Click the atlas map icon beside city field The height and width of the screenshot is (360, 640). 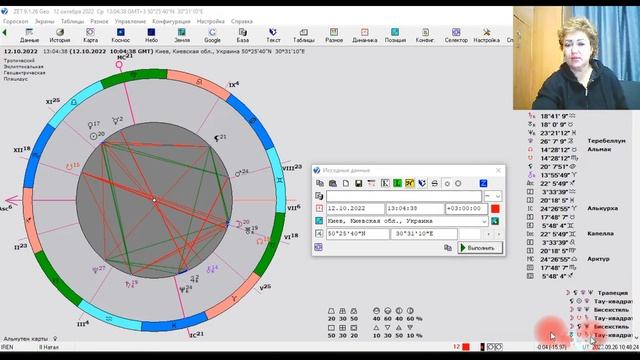coord(495,221)
